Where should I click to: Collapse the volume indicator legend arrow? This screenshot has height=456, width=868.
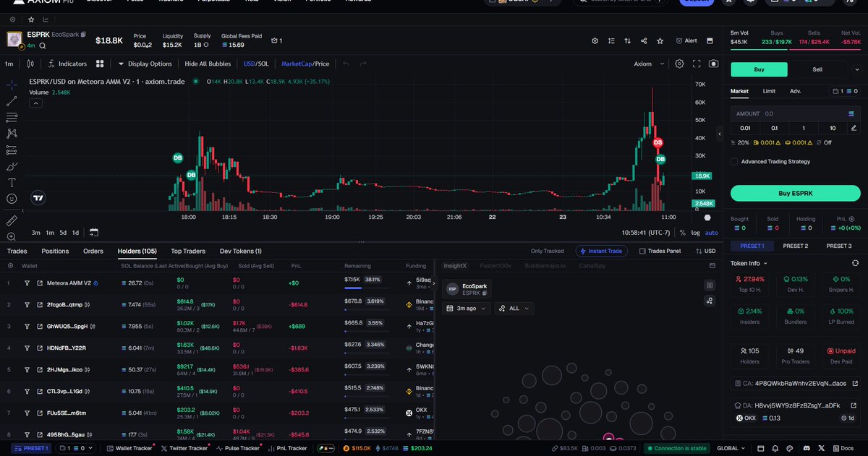coord(35,103)
